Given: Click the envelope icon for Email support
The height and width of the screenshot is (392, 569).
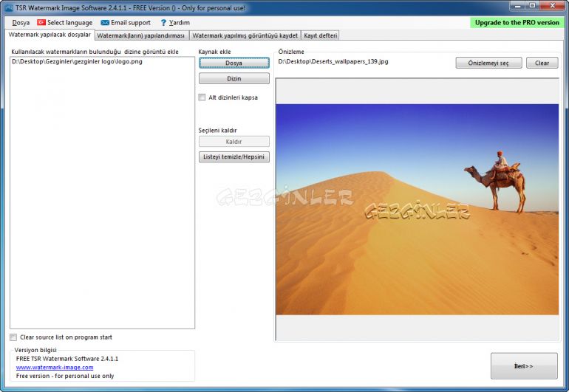Looking at the screenshot, I should click(x=105, y=23).
